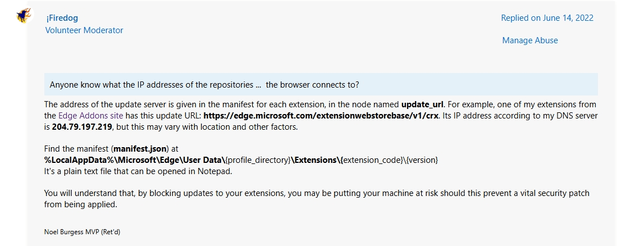The width and height of the screenshot is (644, 246).
Task: Click the quoted question about repository IP addresses
Action: coord(204,85)
